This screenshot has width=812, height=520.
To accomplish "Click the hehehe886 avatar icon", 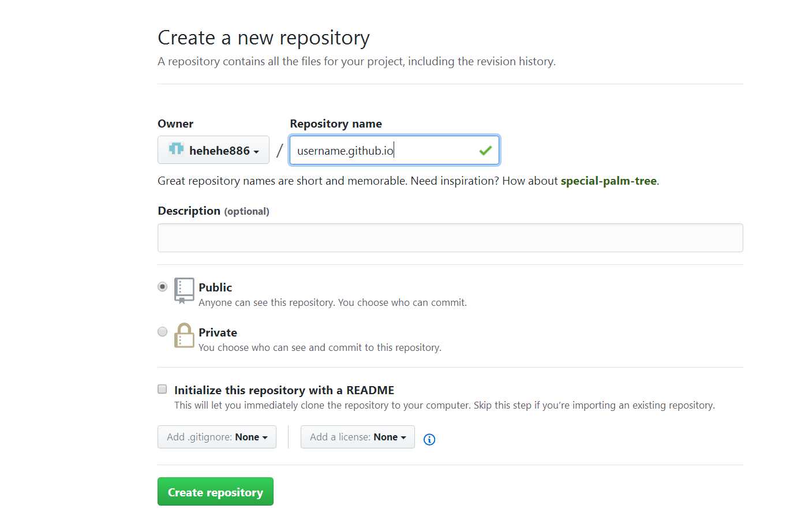I will click(176, 149).
